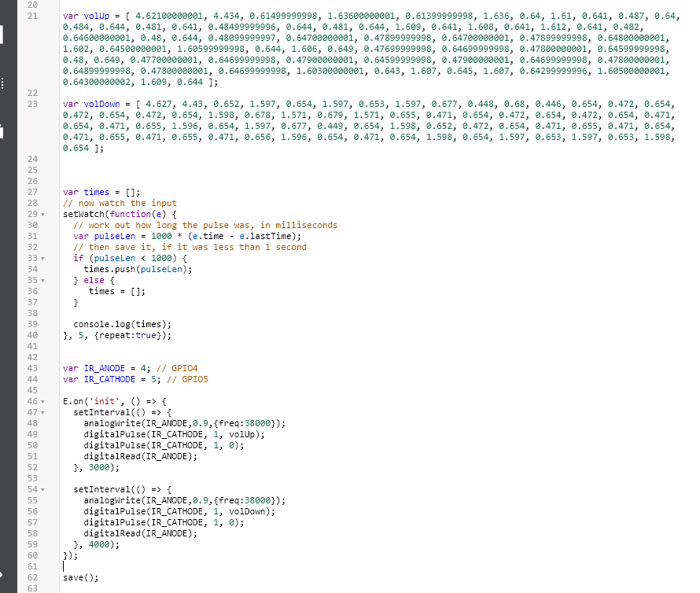This screenshot has width=700, height=593.
Task: Click the '1.609, 0.644 ];' end of volUp array
Action: point(179,82)
